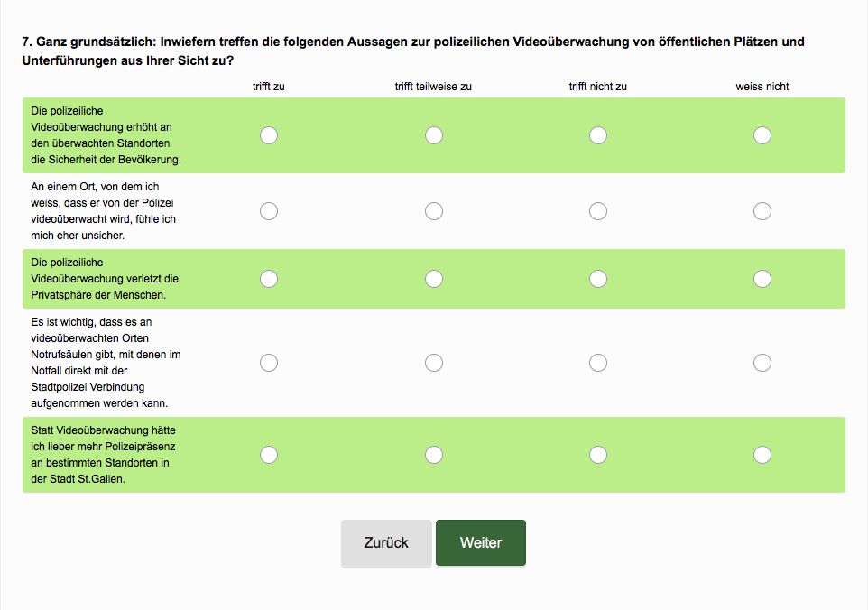Screen dimensions: 868x610
Task: Continue survey with Weiter button
Action: click(481, 543)
